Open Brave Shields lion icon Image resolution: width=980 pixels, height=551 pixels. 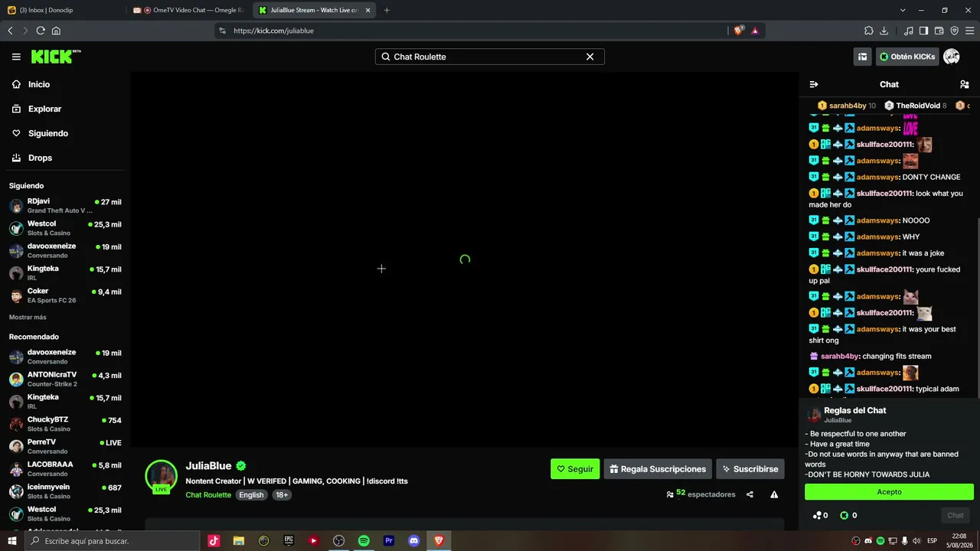tap(739, 31)
